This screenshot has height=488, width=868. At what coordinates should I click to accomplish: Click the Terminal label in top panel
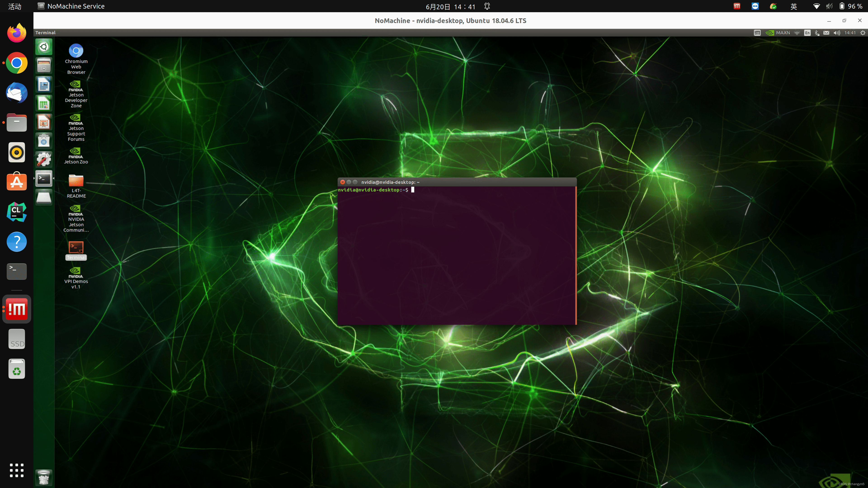coord(45,33)
